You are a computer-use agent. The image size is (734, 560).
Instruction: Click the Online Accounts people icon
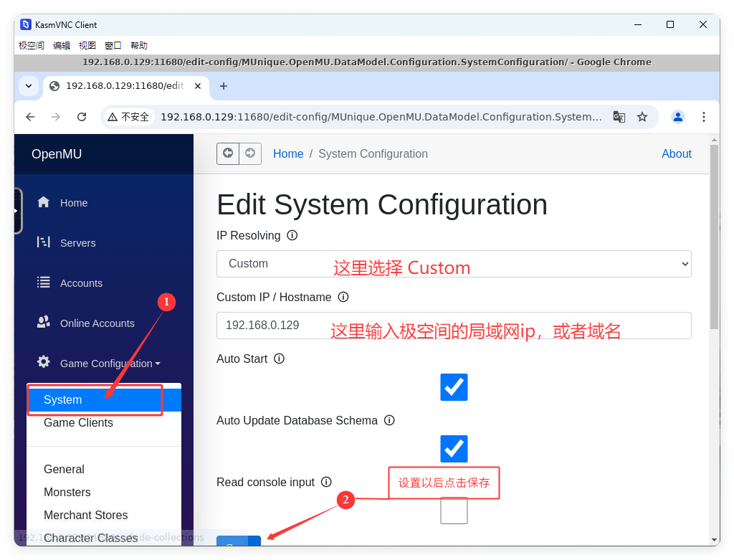44,322
